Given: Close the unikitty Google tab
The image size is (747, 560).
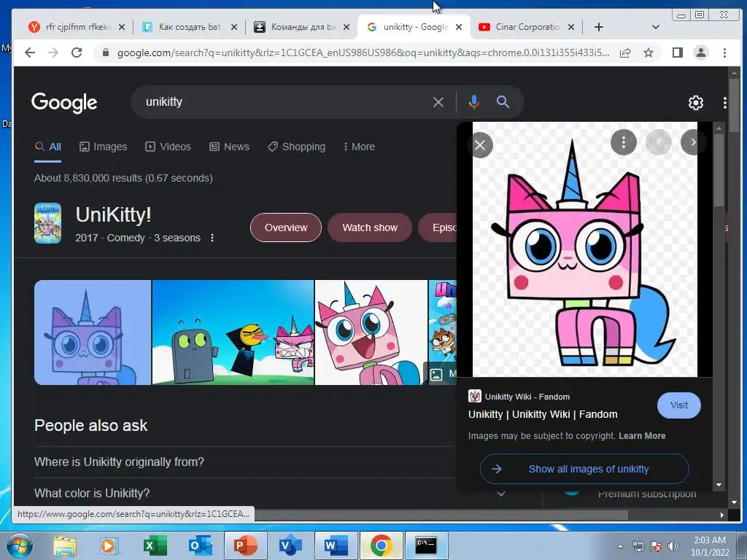Looking at the screenshot, I should point(459,27).
